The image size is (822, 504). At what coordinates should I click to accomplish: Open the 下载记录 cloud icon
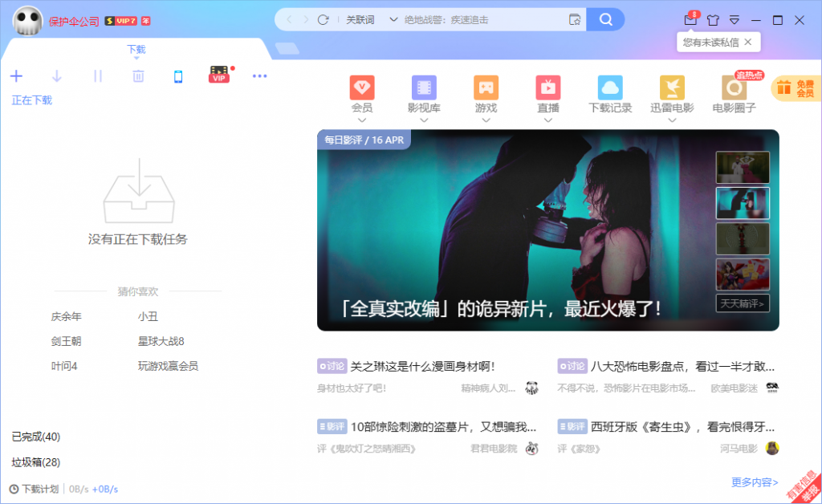pos(610,87)
